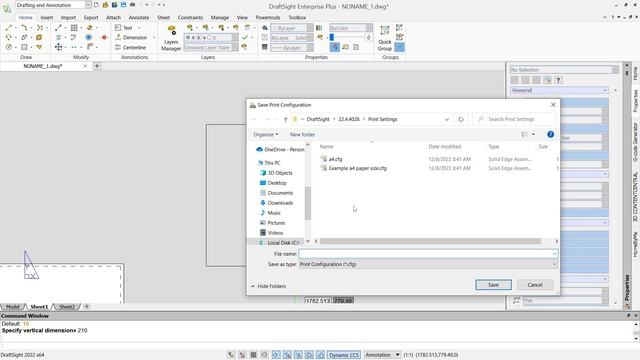Go up one folder level in dialog
640x360 pixels.
[x=285, y=119]
